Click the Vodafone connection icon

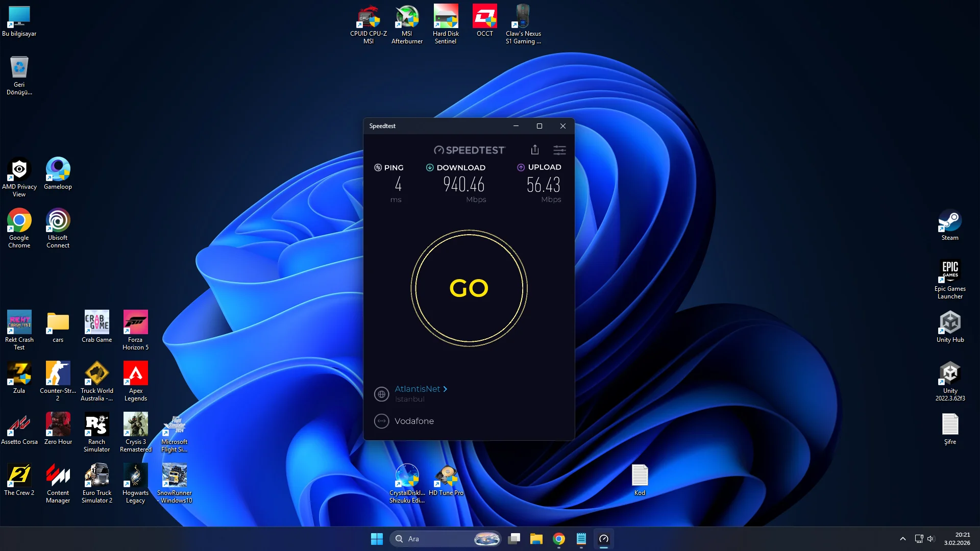[381, 421]
